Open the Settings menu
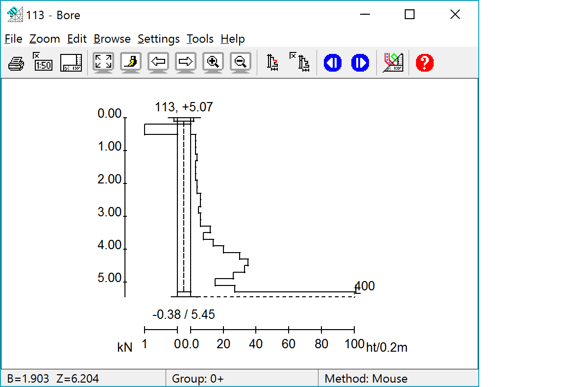Image resolution: width=588 pixels, height=387 pixels. [x=159, y=39]
